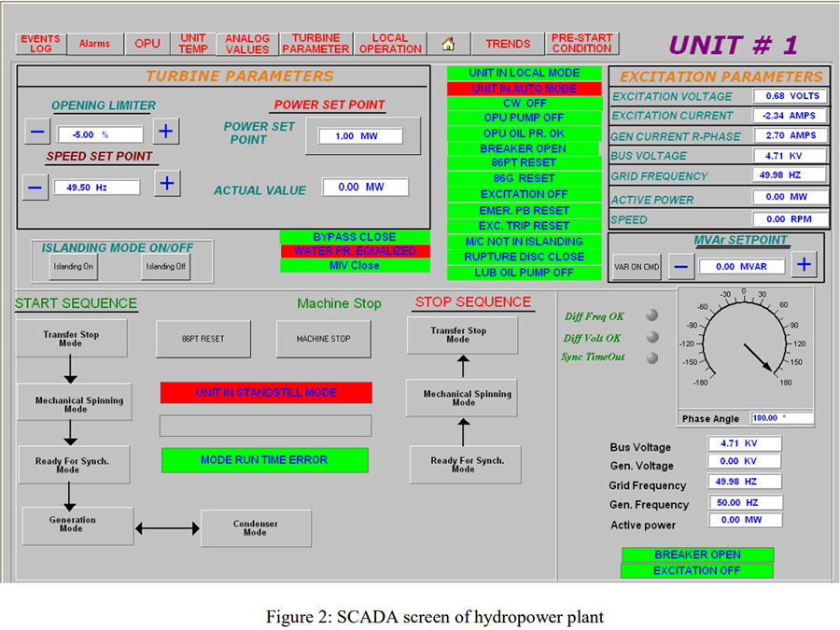Click the Home icon in top navigation
The height and width of the screenshot is (630, 840).
(448, 44)
